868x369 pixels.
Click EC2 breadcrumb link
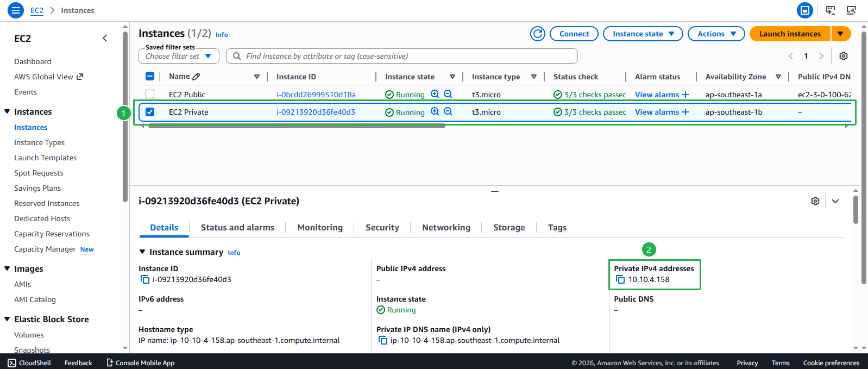(x=37, y=10)
